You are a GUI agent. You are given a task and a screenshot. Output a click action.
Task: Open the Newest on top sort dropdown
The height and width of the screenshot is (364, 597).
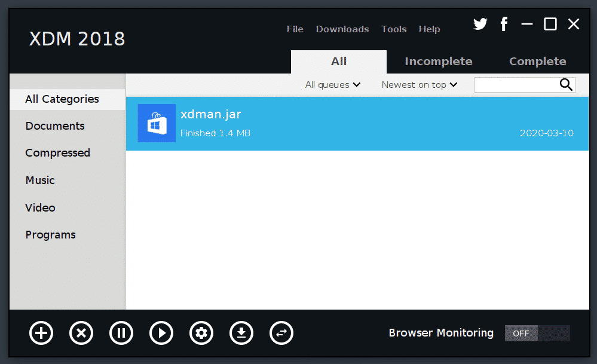point(419,84)
